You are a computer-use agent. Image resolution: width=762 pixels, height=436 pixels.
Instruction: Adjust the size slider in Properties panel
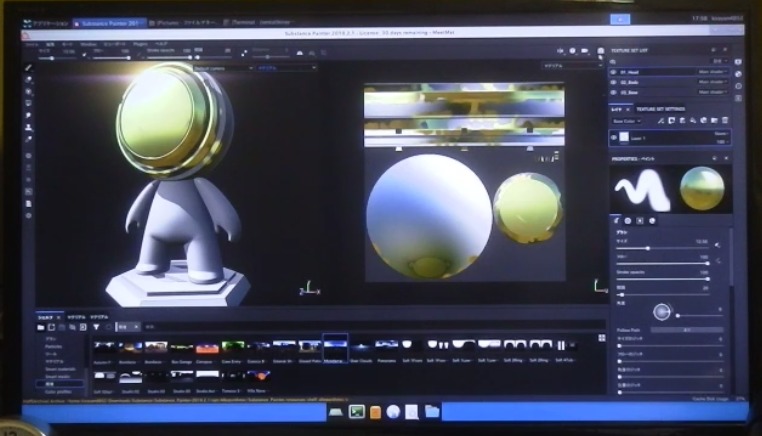pos(662,248)
